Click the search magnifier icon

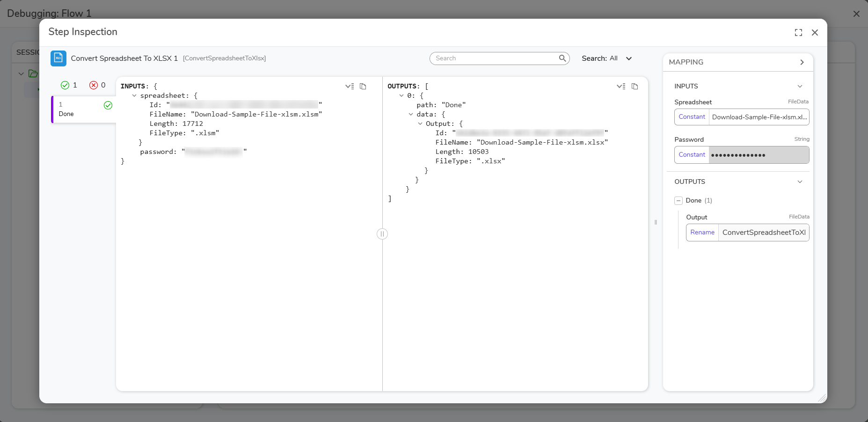coord(562,58)
